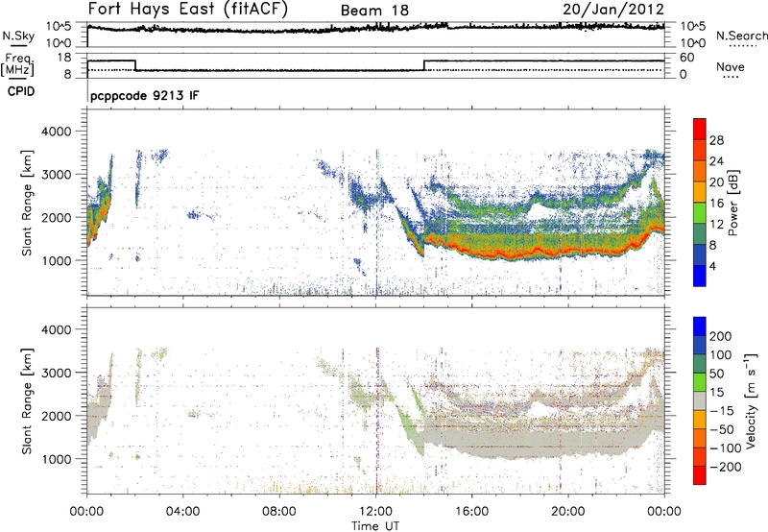768x532 pixels.
Task: Click the 'N.Search' legend label
Action: (741, 36)
